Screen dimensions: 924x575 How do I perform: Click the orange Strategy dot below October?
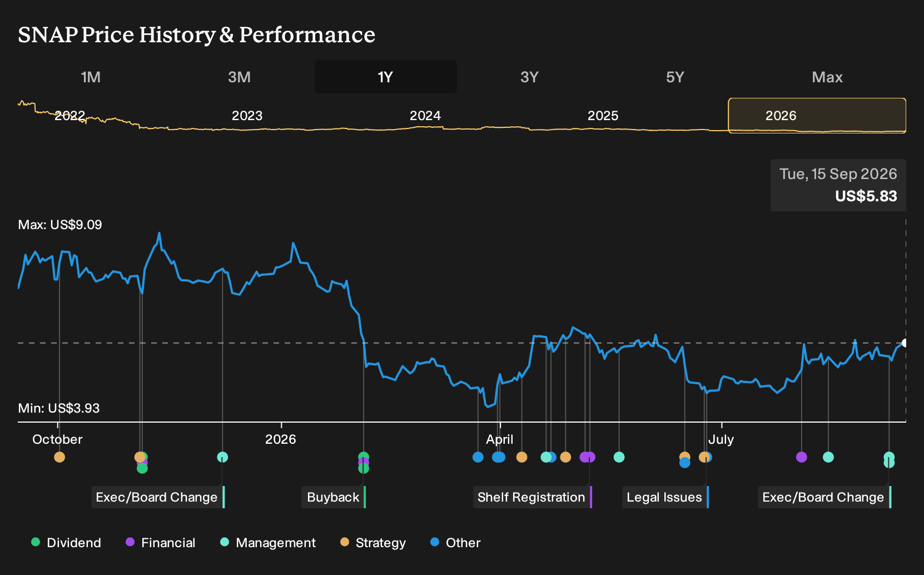(59, 457)
